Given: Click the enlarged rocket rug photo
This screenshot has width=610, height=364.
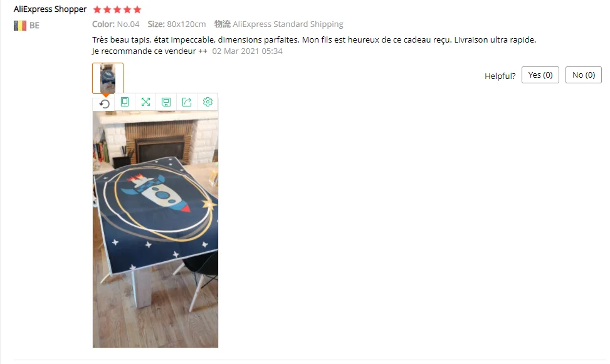Looking at the screenshot, I should [x=155, y=229].
